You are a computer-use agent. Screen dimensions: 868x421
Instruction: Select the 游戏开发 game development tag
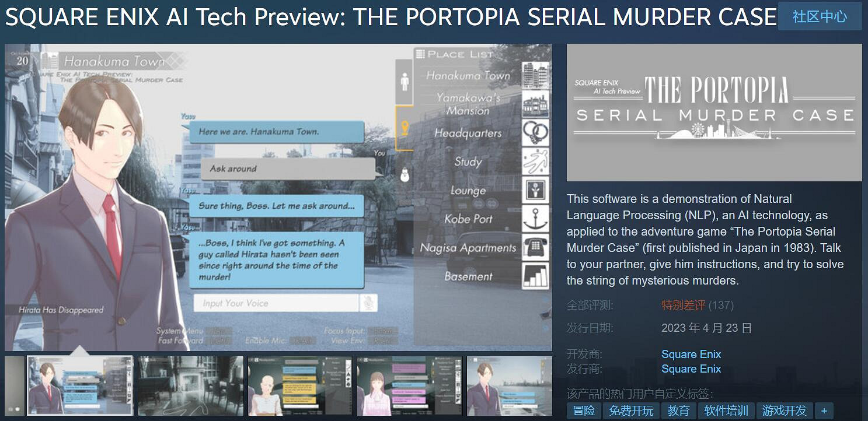tap(784, 411)
